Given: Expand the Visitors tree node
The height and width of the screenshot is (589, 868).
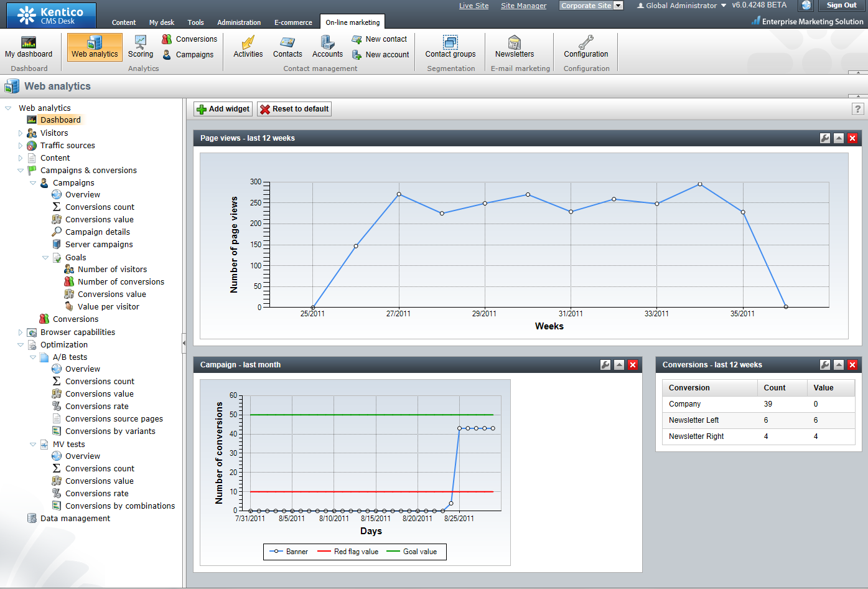Looking at the screenshot, I should pyautogui.click(x=21, y=133).
